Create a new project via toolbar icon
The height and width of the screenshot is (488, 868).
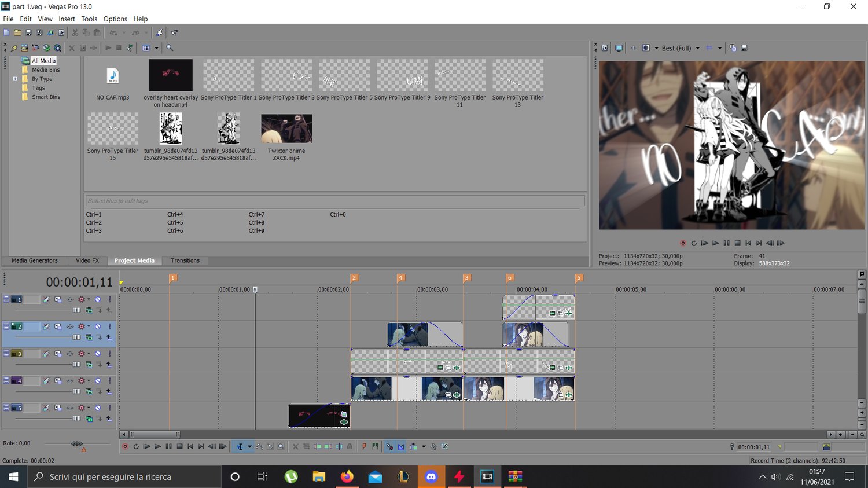coord(6,33)
